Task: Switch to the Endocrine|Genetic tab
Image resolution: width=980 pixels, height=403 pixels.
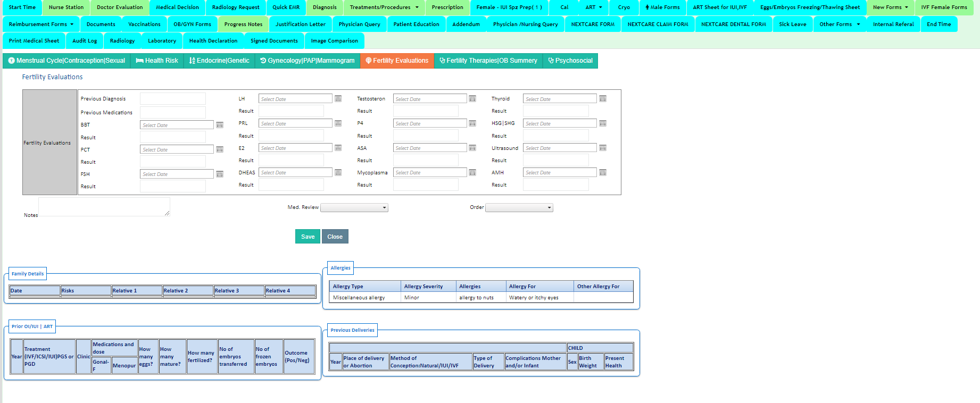Action: tap(219, 61)
